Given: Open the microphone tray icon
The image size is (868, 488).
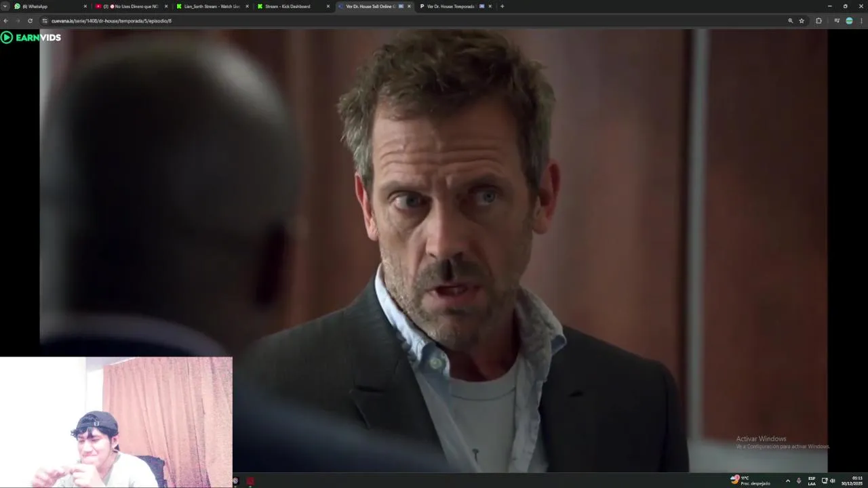Looking at the screenshot, I should click(x=799, y=481).
